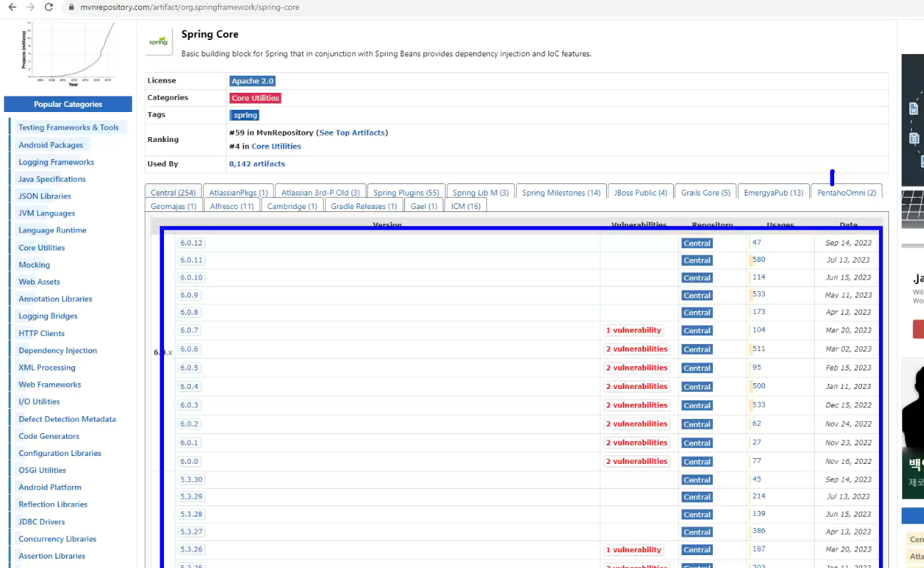Click the Apache 2.0 license badge
The width and height of the screenshot is (924, 568).
tap(252, 81)
